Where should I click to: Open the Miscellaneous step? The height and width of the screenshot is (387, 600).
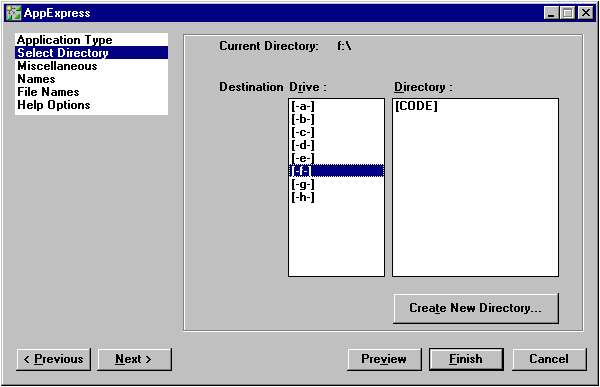point(91,66)
